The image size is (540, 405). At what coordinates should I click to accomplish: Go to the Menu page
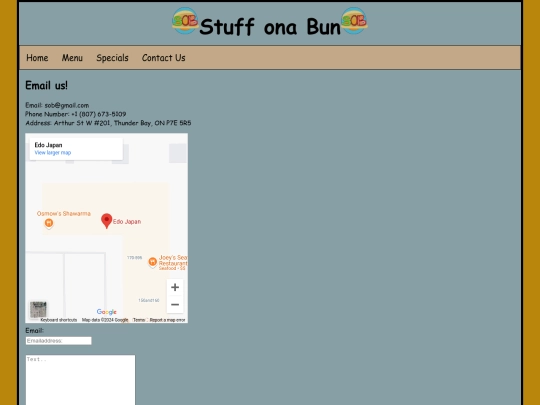click(72, 58)
